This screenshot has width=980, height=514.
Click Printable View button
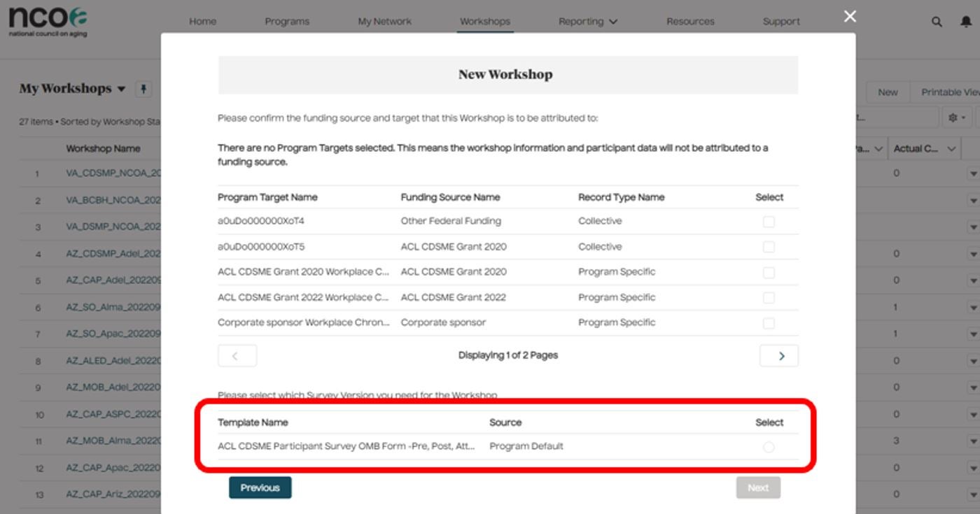tap(949, 92)
